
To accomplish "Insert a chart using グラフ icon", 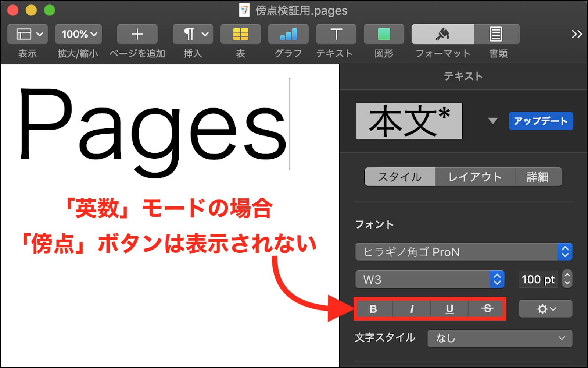I will click(x=288, y=34).
